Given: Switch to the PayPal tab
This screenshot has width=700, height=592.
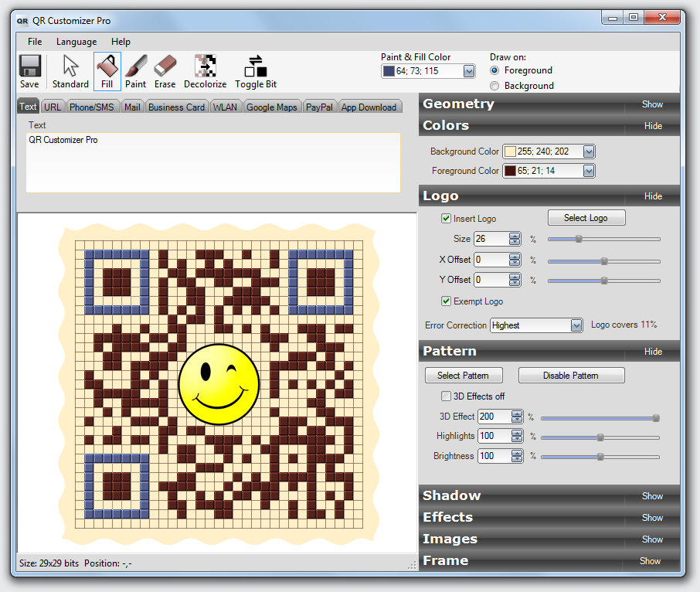Looking at the screenshot, I should coord(319,107).
